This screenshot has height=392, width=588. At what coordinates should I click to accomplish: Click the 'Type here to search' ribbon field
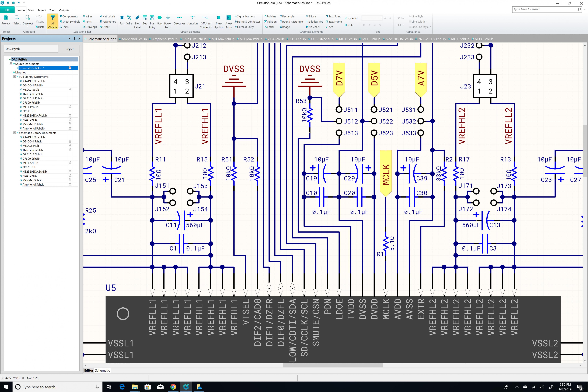coord(547,9)
